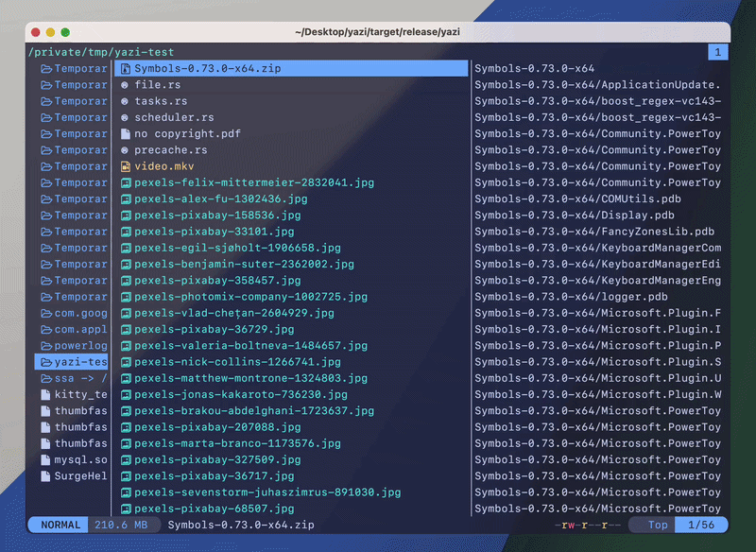Click the Top scroll position label
Image resolution: width=756 pixels, height=552 pixels.
pos(658,525)
